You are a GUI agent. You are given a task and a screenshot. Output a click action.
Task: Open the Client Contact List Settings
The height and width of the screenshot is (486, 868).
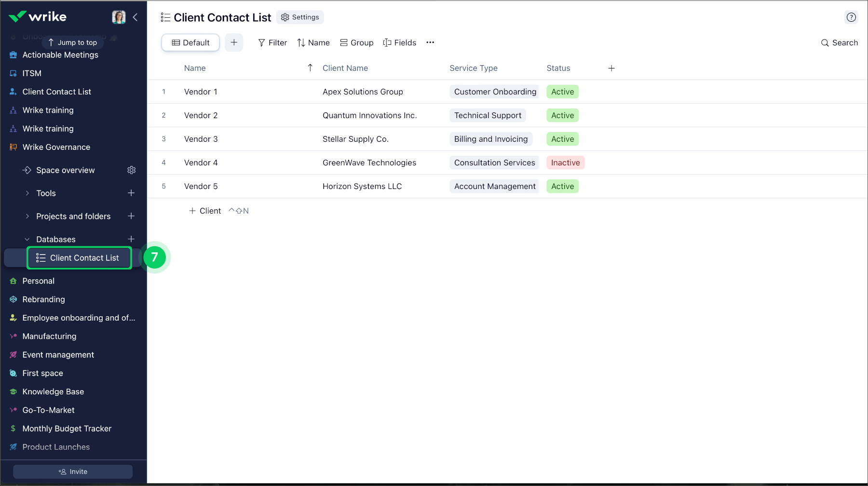300,17
